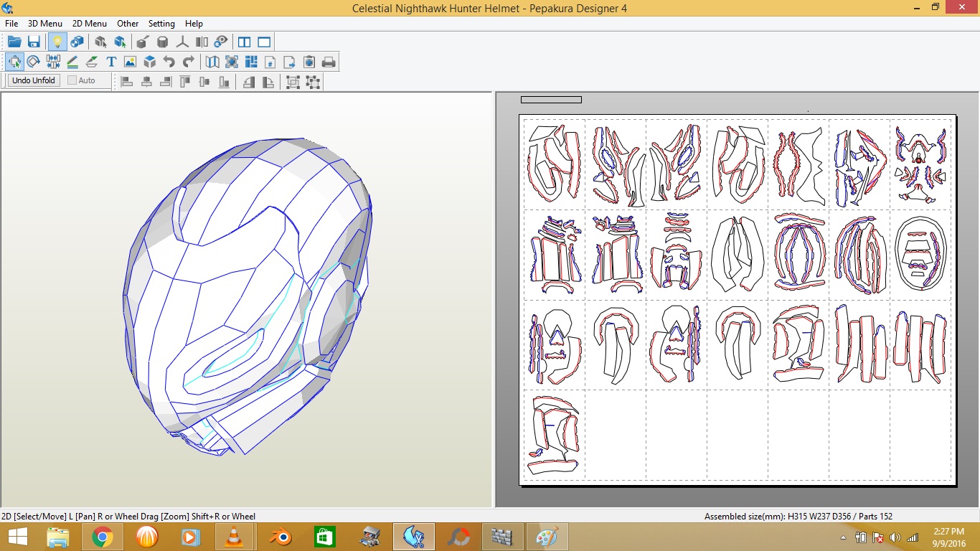Open the Setting menu

pyautogui.click(x=161, y=24)
